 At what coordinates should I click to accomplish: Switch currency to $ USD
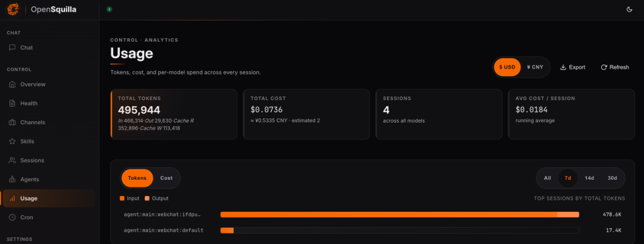(x=507, y=67)
